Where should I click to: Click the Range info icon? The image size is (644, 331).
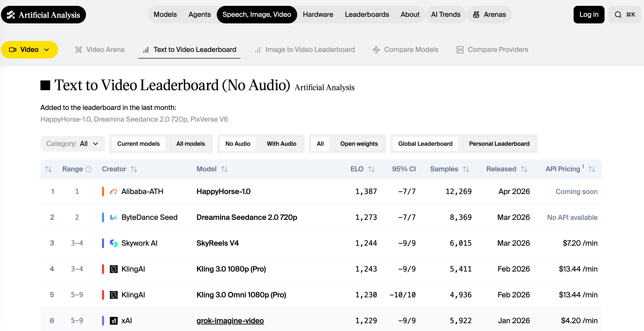pos(88,169)
